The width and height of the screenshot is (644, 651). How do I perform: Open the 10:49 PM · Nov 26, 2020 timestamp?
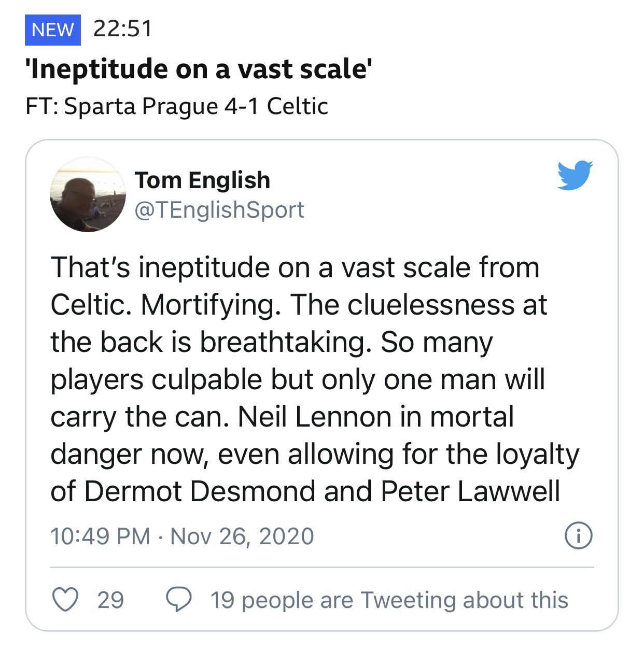[x=182, y=536]
